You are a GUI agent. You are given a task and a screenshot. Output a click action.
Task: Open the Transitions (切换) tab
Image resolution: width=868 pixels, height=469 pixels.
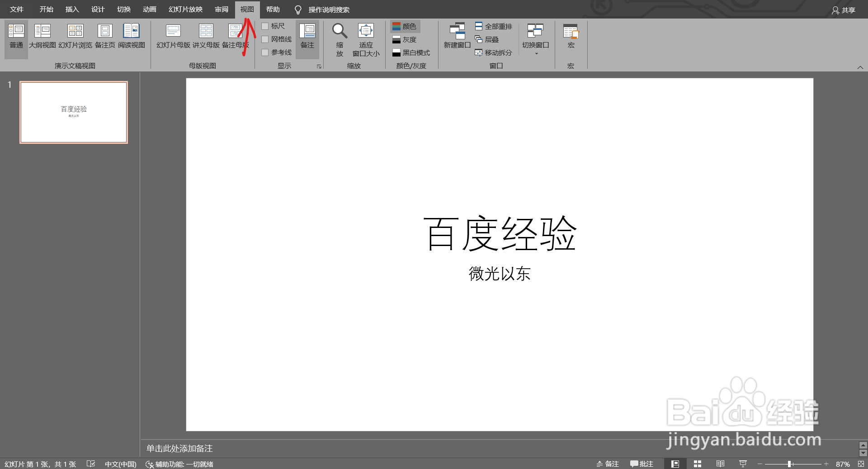(x=124, y=9)
